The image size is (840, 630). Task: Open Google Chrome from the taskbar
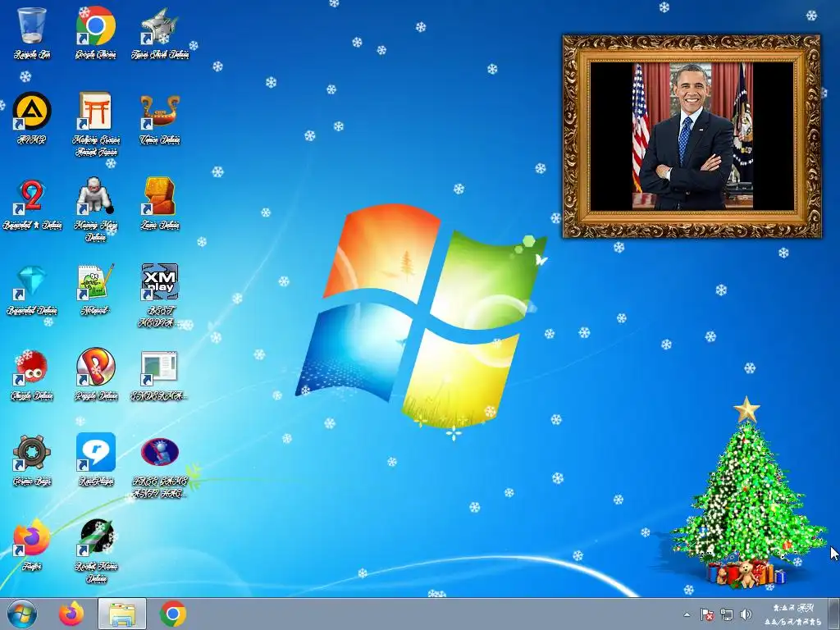172,614
